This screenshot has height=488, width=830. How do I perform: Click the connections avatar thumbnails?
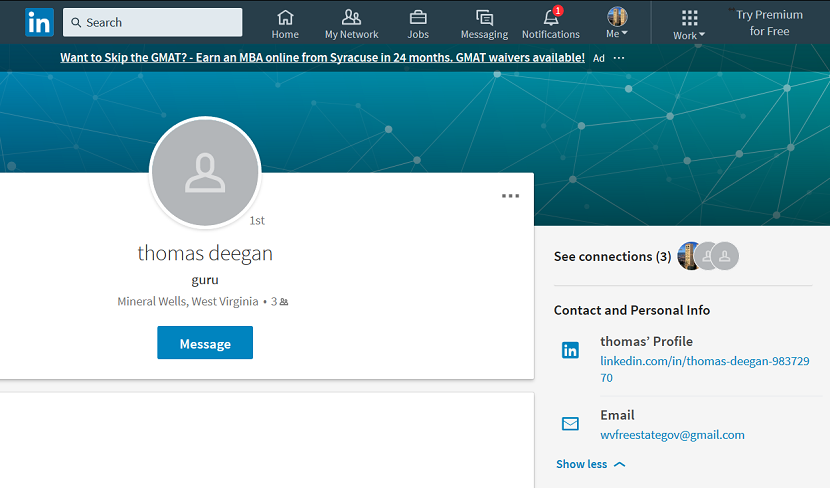[708, 256]
